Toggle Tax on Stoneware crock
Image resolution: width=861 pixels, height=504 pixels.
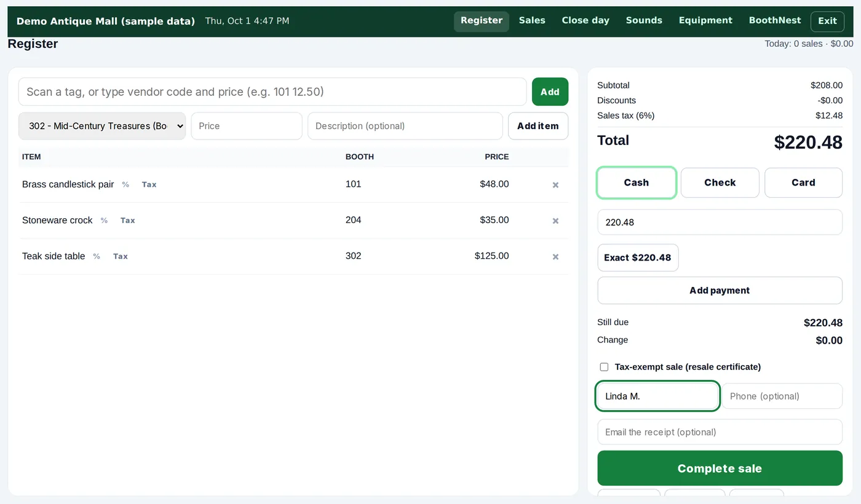[x=127, y=221]
